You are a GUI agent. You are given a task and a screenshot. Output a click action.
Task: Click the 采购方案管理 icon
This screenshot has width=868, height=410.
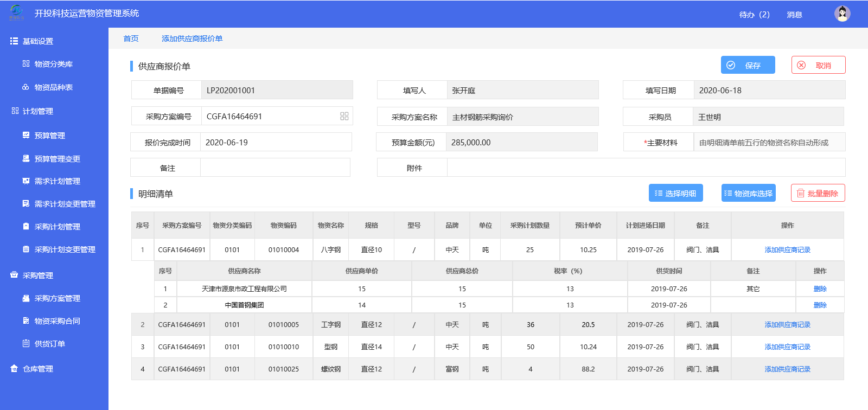click(x=26, y=298)
